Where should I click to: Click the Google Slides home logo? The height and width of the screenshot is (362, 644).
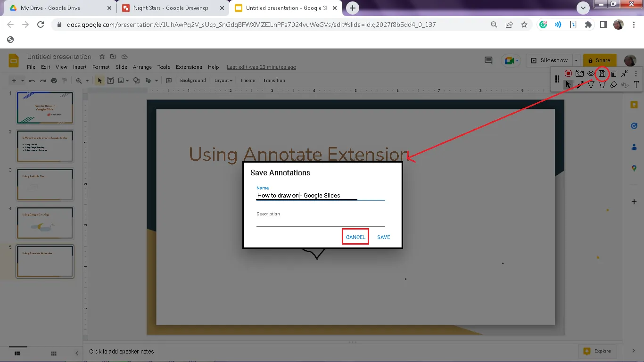(x=14, y=61)
